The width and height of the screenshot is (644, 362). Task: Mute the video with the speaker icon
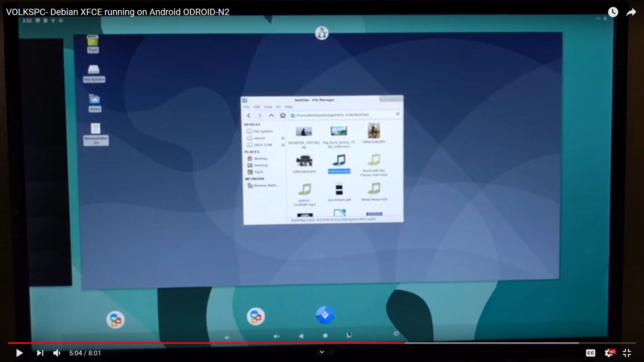click(x=57, y=353)
